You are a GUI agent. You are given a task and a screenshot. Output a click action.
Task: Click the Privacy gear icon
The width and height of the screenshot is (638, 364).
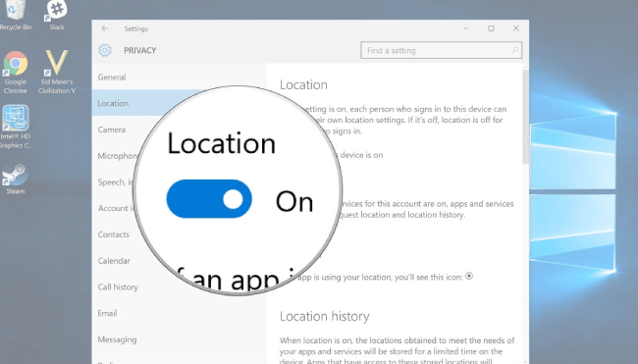point(105,50)
